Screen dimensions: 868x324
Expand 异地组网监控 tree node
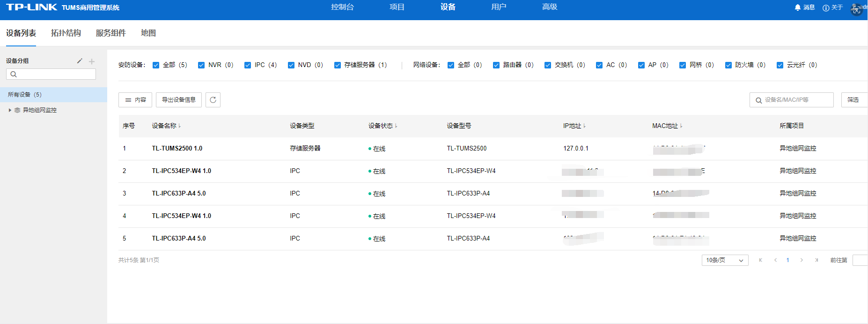point(10,110)
